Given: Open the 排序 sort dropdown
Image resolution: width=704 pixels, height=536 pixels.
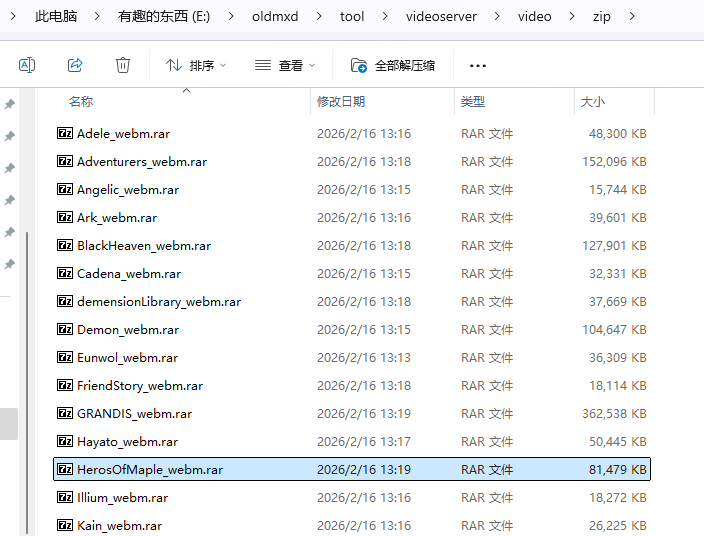Looking at the screenshot, I should click(x=196, y=66).
